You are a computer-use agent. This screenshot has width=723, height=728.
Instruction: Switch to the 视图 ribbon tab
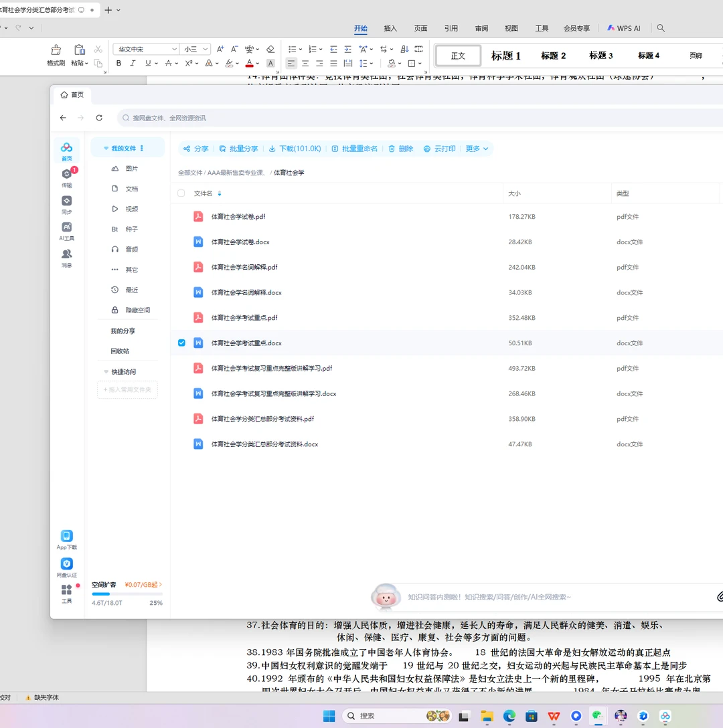click(x=511, y=28)
